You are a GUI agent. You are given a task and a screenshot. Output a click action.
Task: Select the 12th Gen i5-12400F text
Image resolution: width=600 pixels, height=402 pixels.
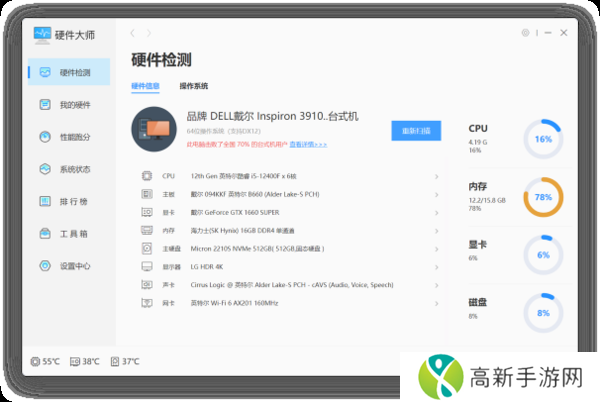pos(243,176)
